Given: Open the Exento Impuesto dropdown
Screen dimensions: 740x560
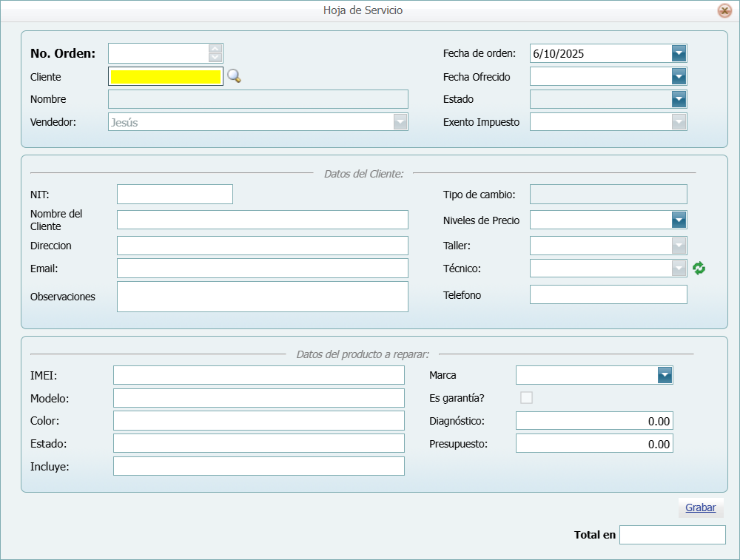Looking at the screenshot, I should [x=679, y=121].
